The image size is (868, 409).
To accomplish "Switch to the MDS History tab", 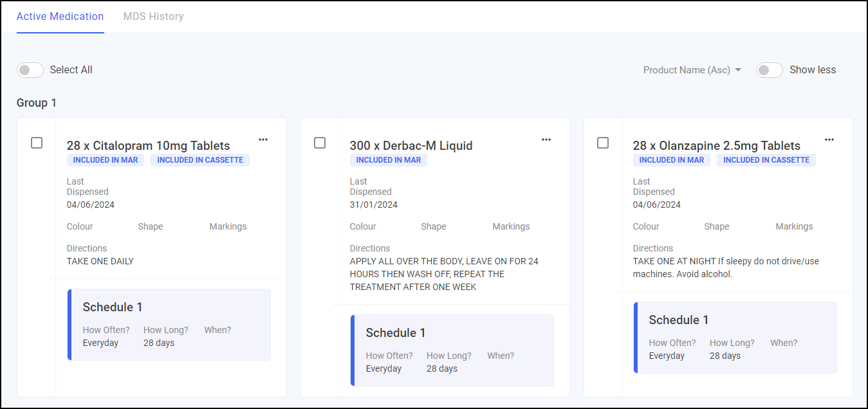I will coord(153,17).
